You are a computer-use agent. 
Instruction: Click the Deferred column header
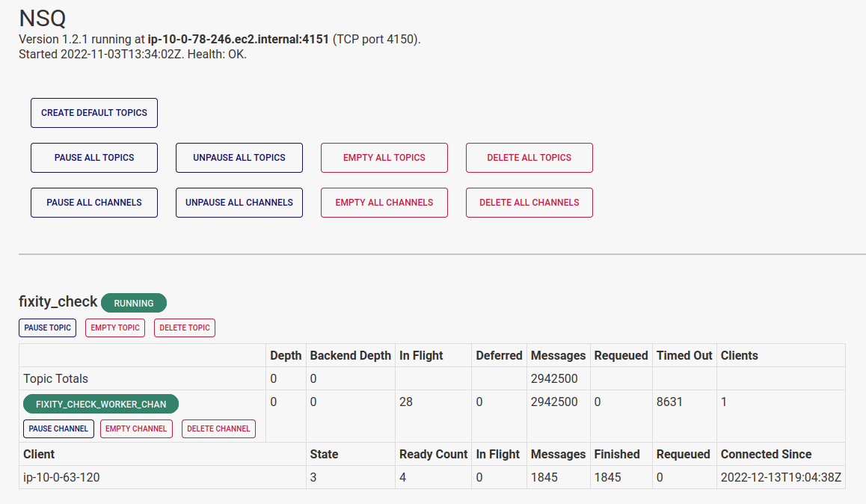(x=499, y=355)
